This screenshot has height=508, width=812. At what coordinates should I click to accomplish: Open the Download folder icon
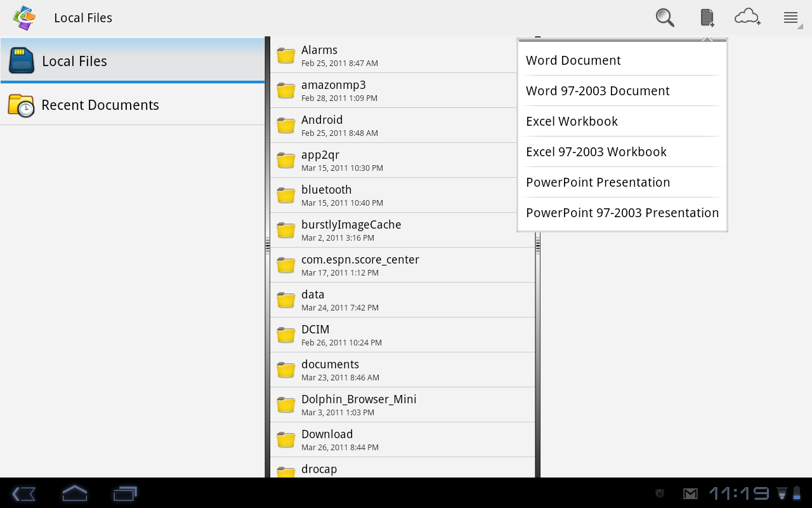(x=286, y=439)
